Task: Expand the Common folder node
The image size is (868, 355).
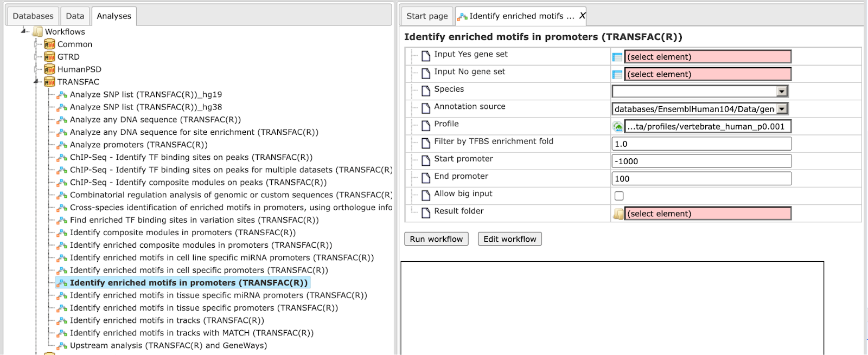Action: 37,44
